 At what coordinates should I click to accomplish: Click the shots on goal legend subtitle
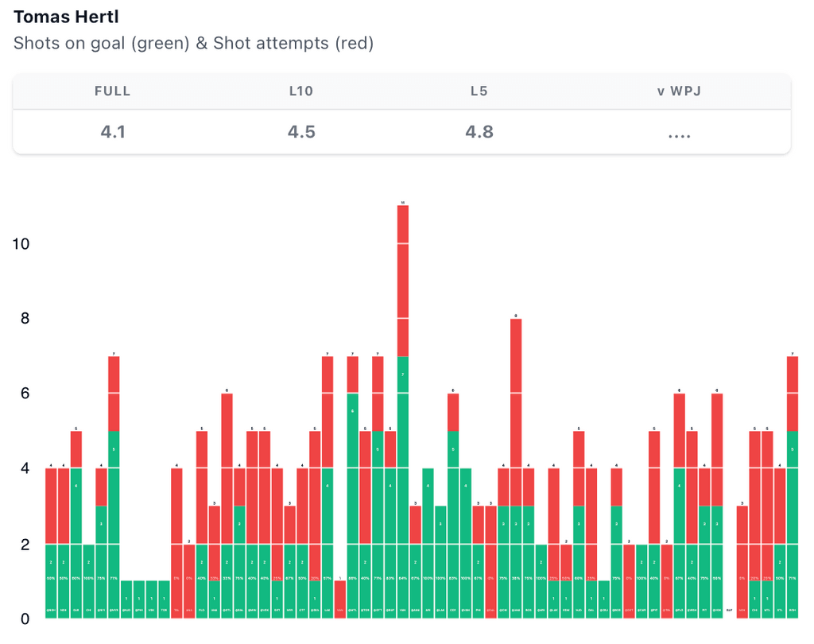pos(193,43)
